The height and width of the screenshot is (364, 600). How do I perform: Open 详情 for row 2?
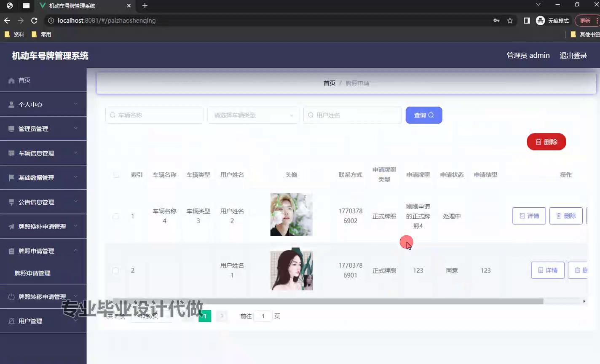[x=548, y=270]
